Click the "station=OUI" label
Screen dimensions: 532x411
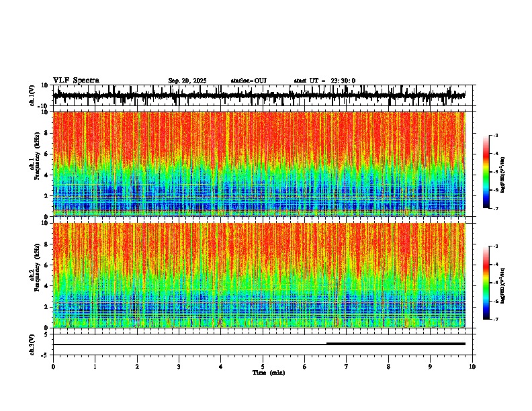click(249, 81)
